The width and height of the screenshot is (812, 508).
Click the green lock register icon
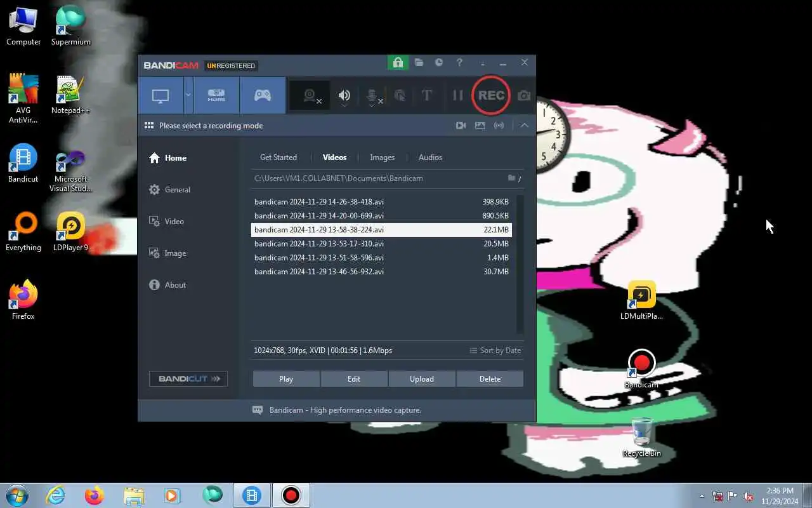click(398, 63)
